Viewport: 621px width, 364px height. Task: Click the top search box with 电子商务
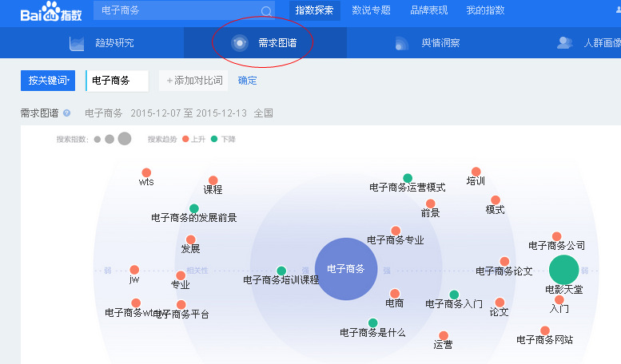click(x=184, y=10)
